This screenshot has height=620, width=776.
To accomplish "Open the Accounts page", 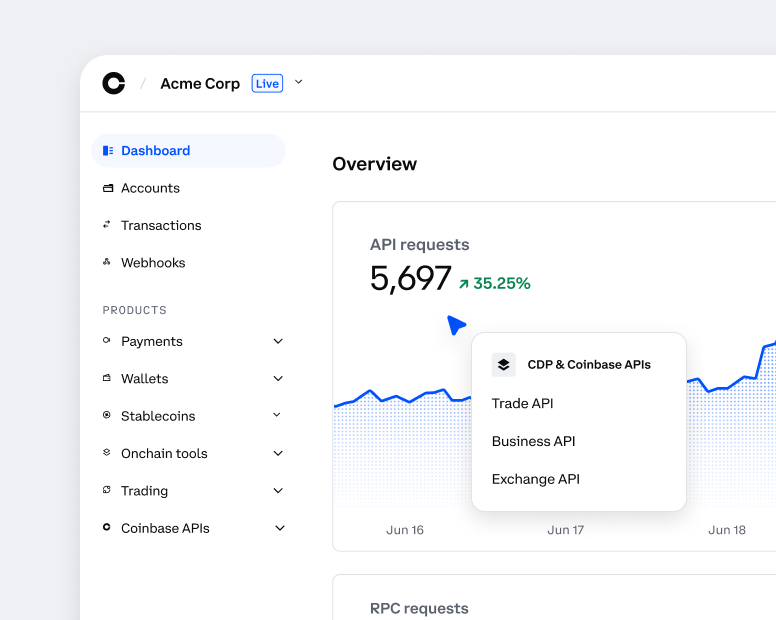I will tap(150, 188).
